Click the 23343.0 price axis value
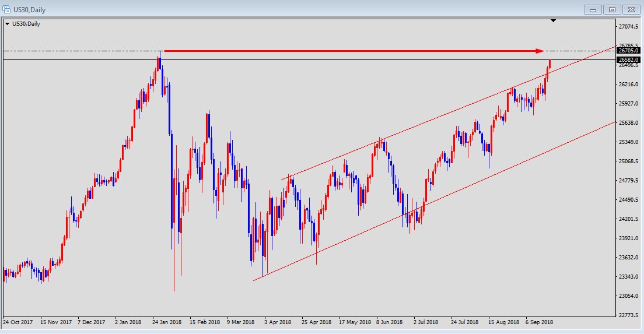 [628, 277]
